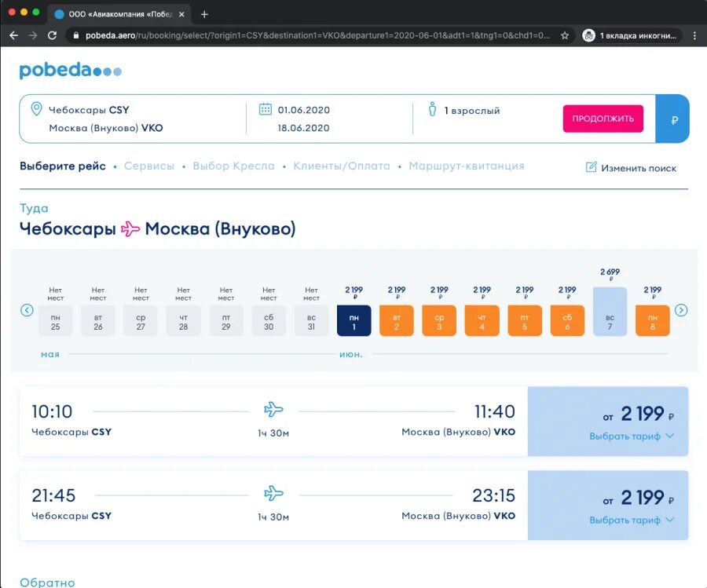Click the ruble currency button
707x588 pixels.
pos(674,119)
